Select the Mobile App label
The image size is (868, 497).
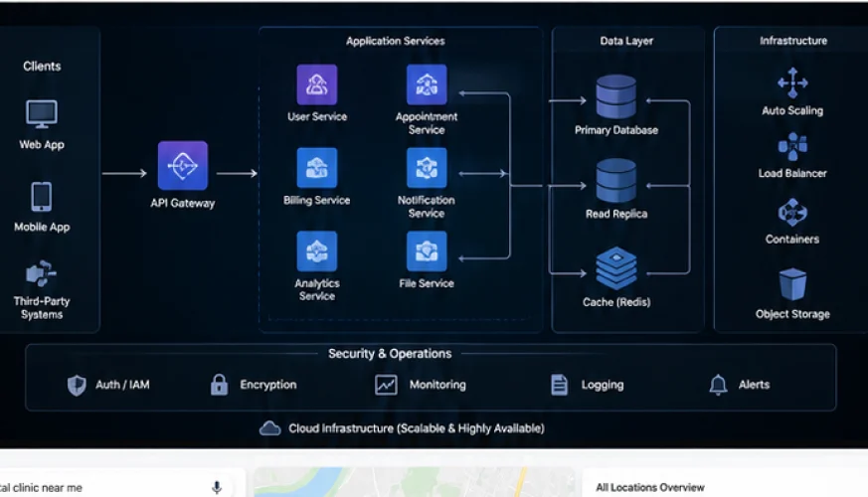click(x=42, y=227)
